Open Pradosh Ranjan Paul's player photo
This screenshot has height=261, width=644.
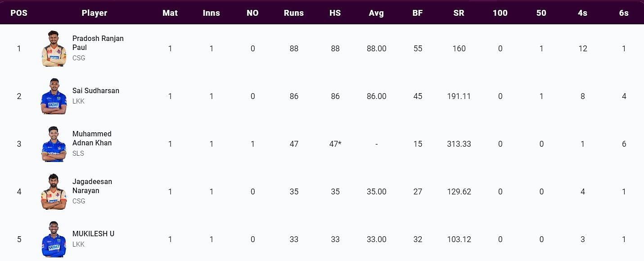(x=54, y=49)
